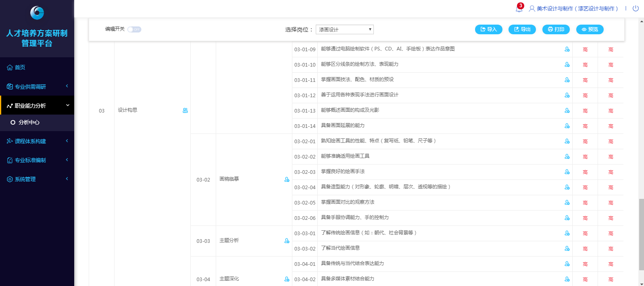Click the platform logo at top left
Image resolution: width=644 pixels, height=286 pixels.
point(37,13)
